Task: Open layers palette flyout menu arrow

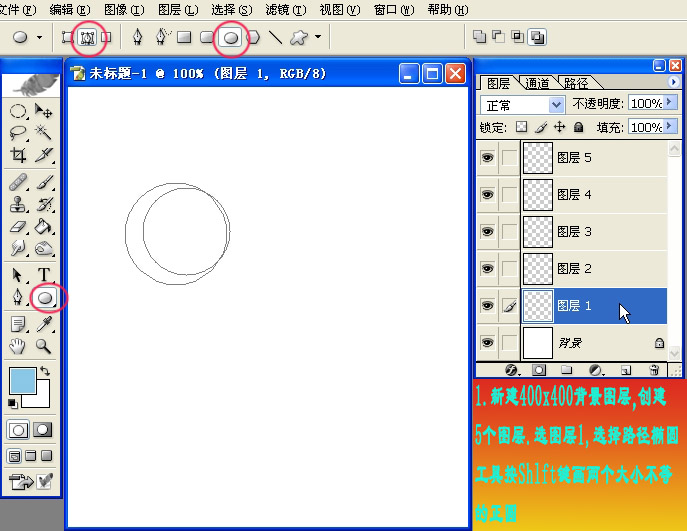Action: (x=673, y=81)
